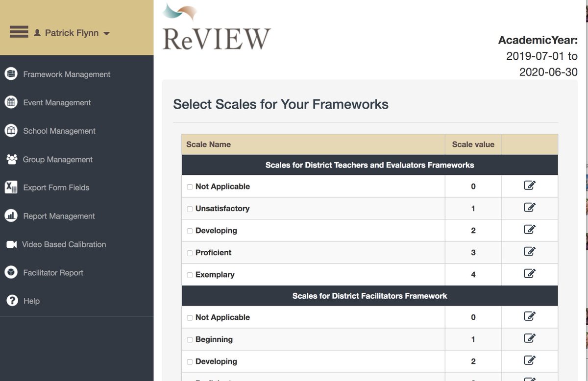Click scale value 1 in Unsatisfactory row

473,209
